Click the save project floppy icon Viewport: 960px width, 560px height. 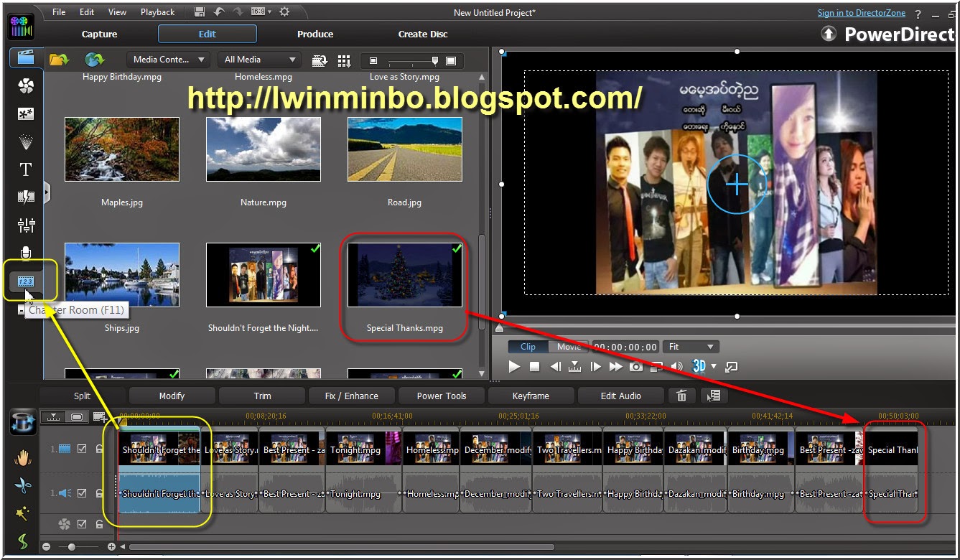coord(200,11)
